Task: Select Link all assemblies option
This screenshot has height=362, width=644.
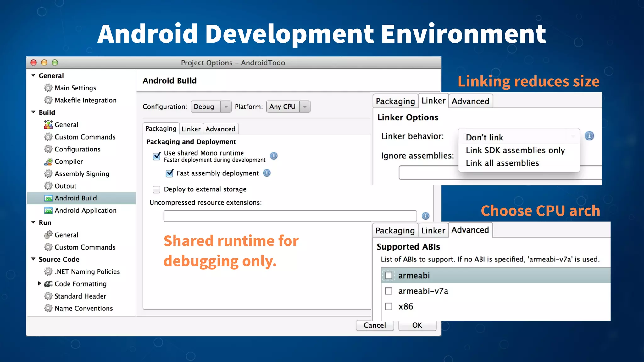Action: pyautogui.click(x=519, y=163)
